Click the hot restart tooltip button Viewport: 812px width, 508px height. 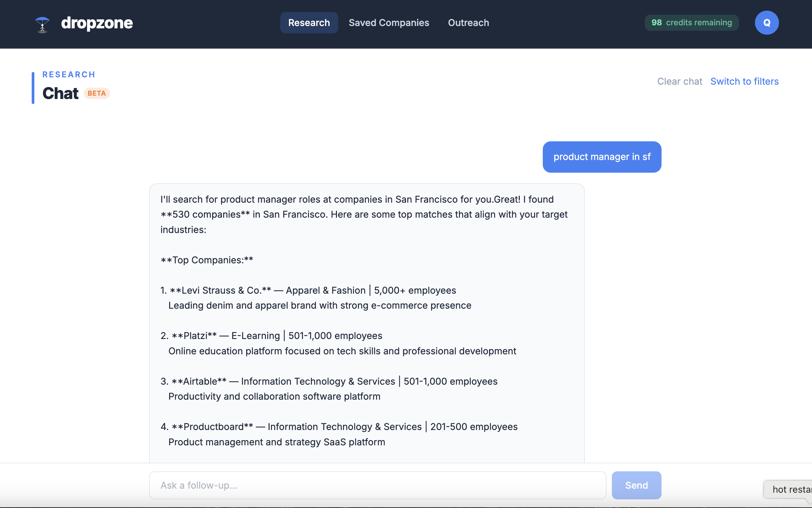790,489
